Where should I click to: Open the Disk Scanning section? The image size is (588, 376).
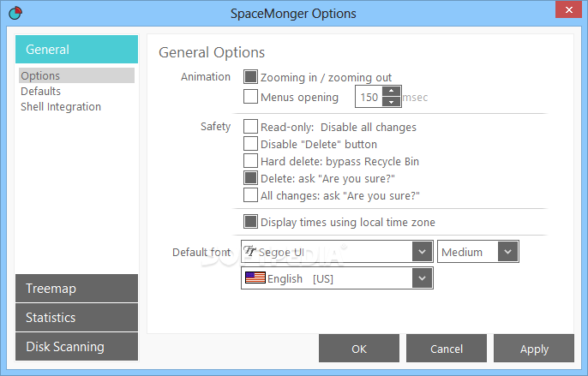coord(77,346)
